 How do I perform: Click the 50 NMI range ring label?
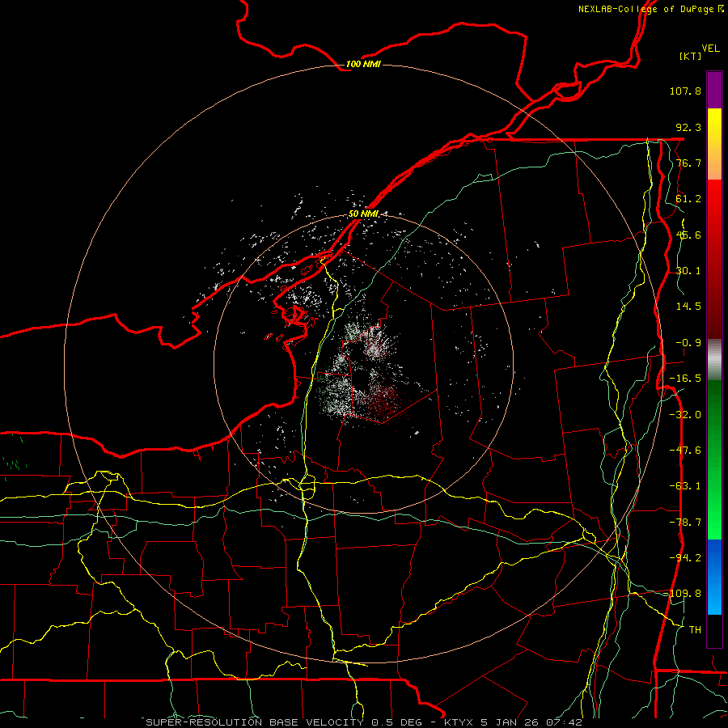pyautogui.click(x=363, y=214)
